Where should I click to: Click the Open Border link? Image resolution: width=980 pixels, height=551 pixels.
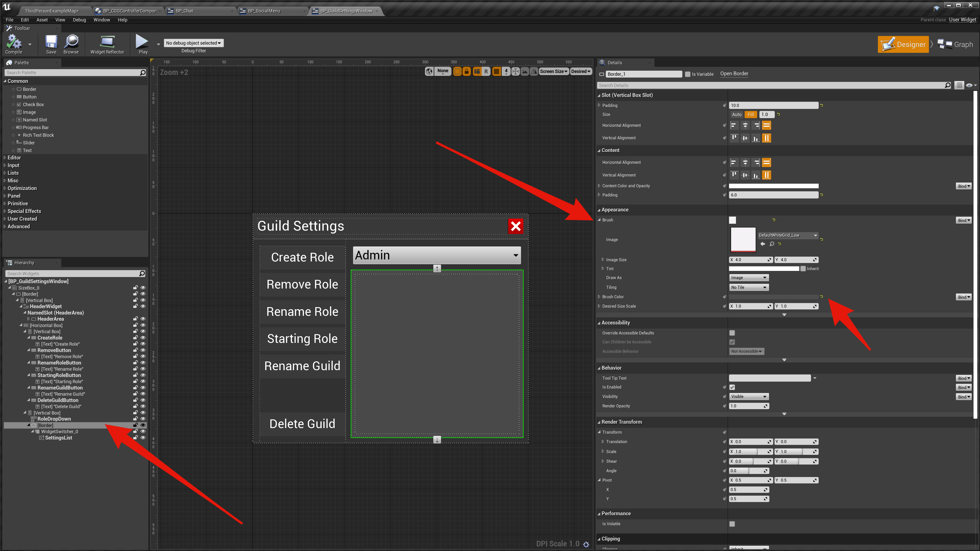tap(734, 74)
